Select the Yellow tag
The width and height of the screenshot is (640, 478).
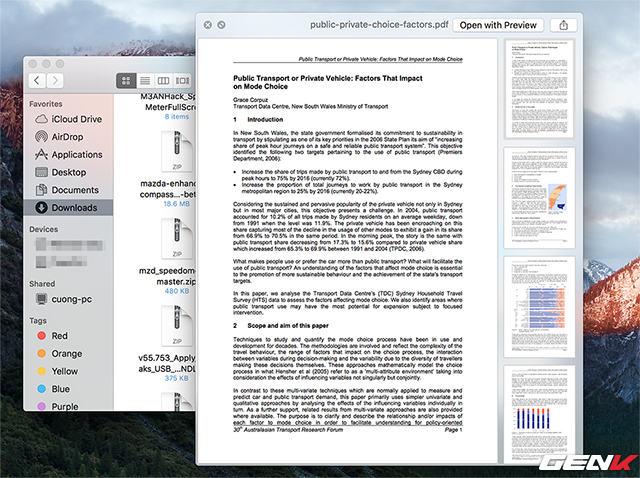[x=68, y=371]
